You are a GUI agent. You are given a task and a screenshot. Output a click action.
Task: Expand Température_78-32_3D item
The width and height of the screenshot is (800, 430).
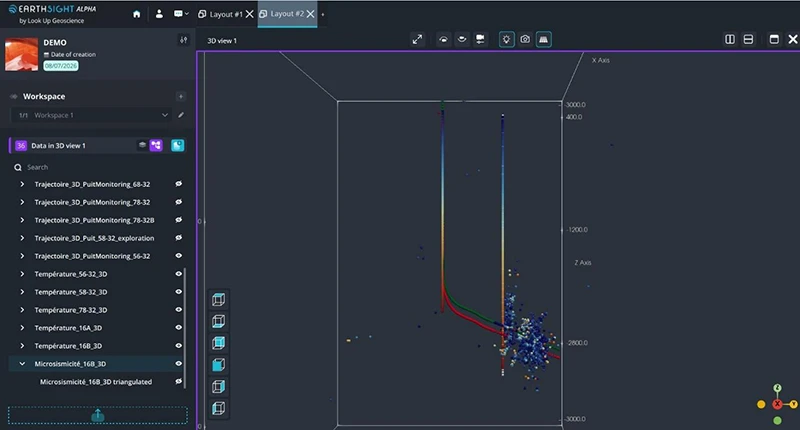[x=22, y=310]
